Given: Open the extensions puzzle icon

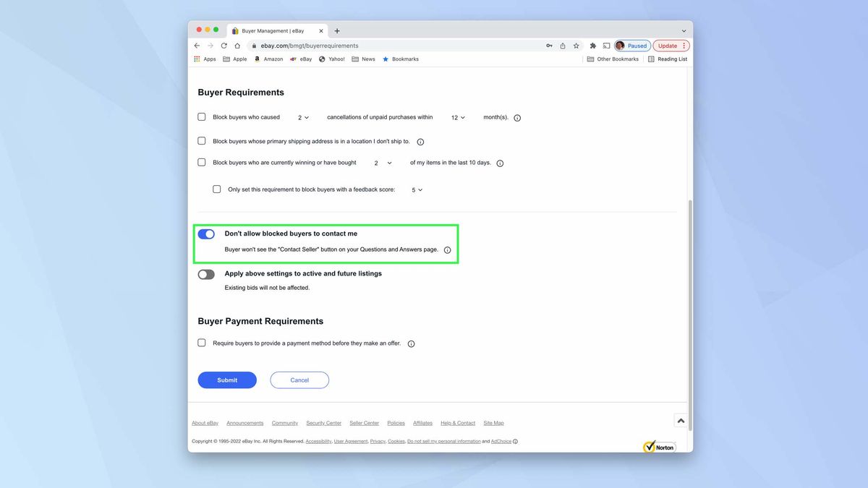Looking at the screenshot, I should tap(593, 46).
